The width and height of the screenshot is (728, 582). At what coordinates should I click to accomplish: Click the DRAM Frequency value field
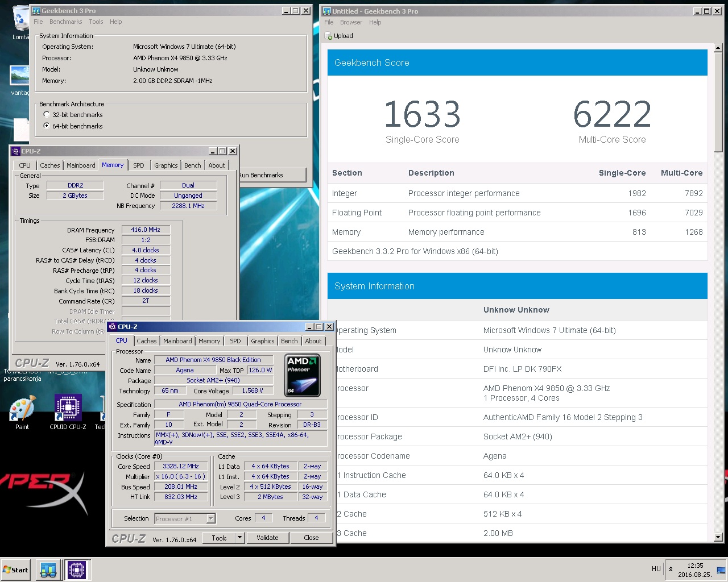146,230
